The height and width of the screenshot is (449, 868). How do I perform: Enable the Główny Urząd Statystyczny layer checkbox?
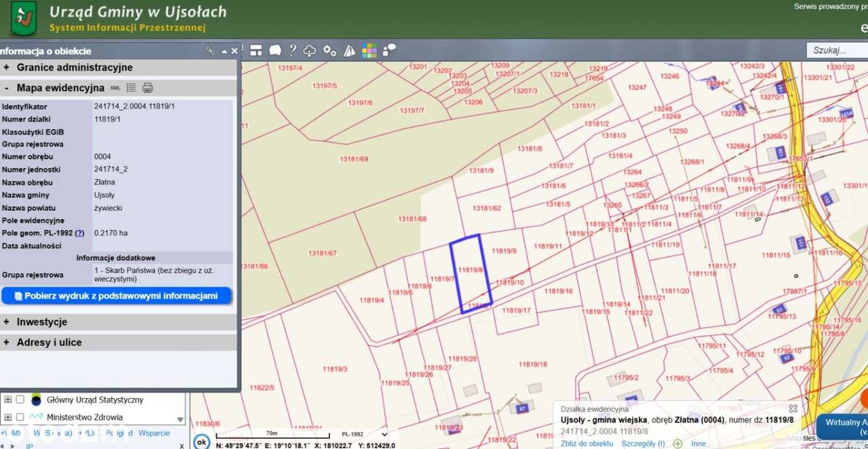20,399
